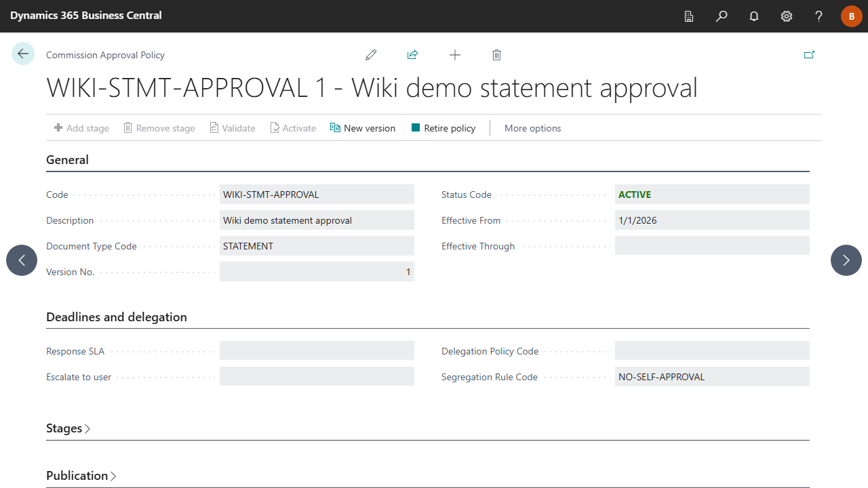The image size is (868, 488).
Task: Open the settings gear
Action: tap(787, 16)
